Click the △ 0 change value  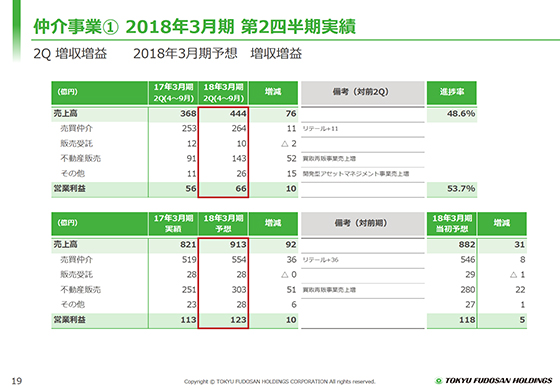289,274
